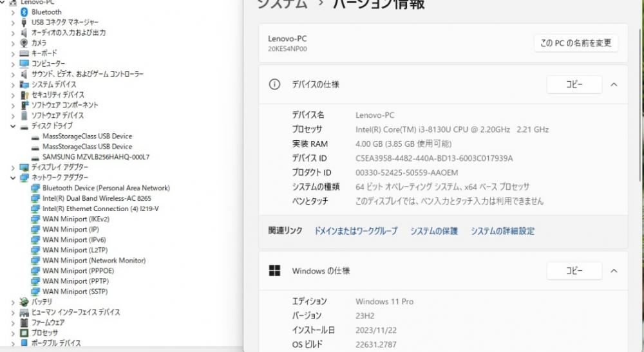Collapse the ネットワーク アダプター tree node
This screenshot has width=644, height=352.
click(x=13, y=178)
